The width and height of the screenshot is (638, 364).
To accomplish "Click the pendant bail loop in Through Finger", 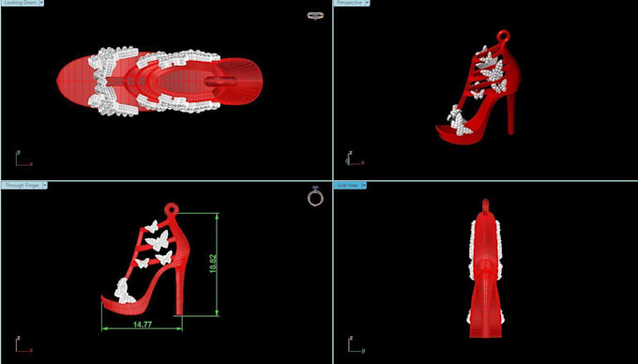I will point(172,210).
